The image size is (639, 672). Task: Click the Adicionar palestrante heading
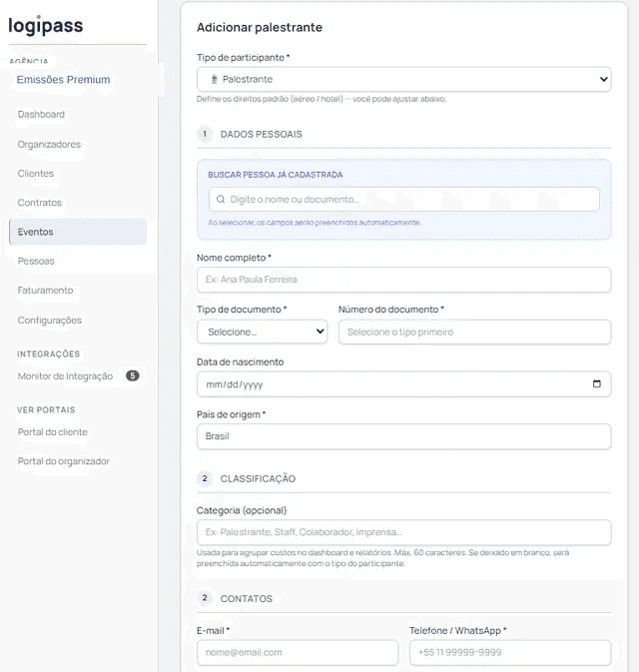pos(260,27)
